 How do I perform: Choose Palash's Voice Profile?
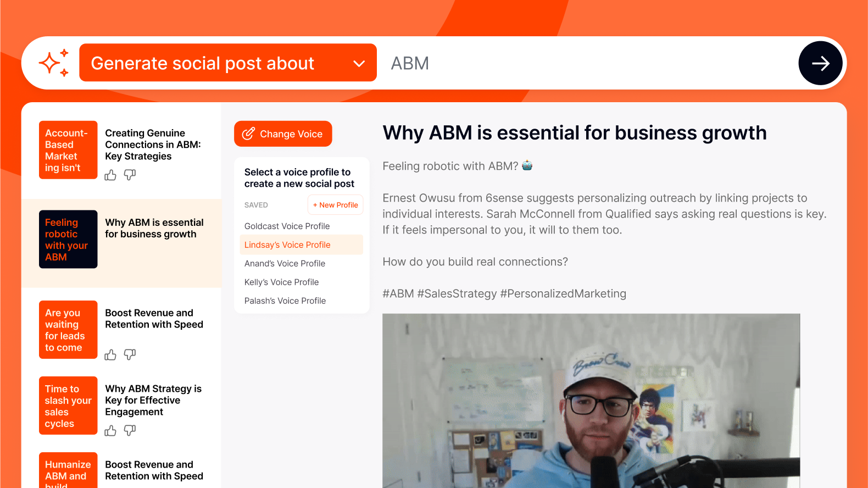point(285,301)
